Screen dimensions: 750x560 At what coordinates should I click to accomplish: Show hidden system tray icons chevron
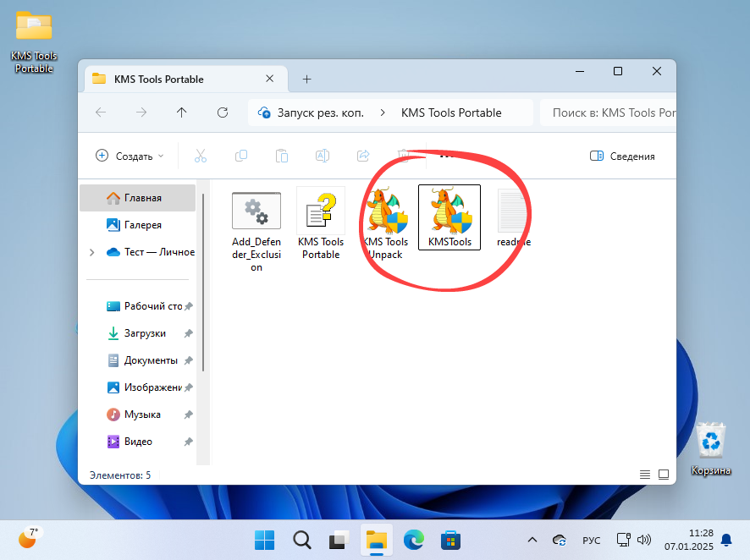[x=532, y=540]
